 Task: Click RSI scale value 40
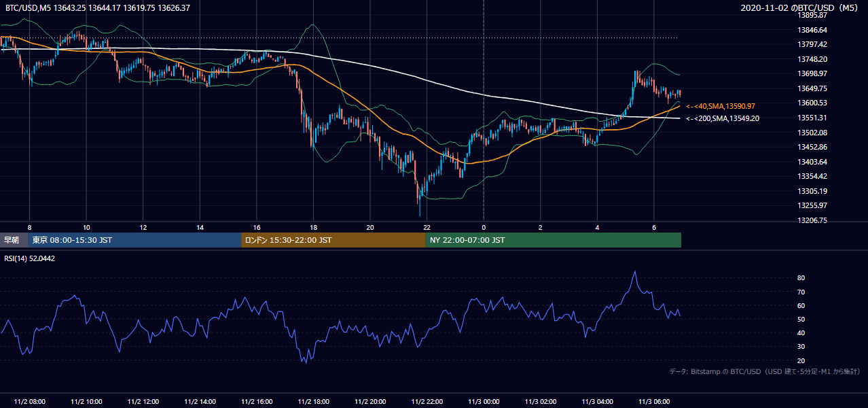[801, 333]
